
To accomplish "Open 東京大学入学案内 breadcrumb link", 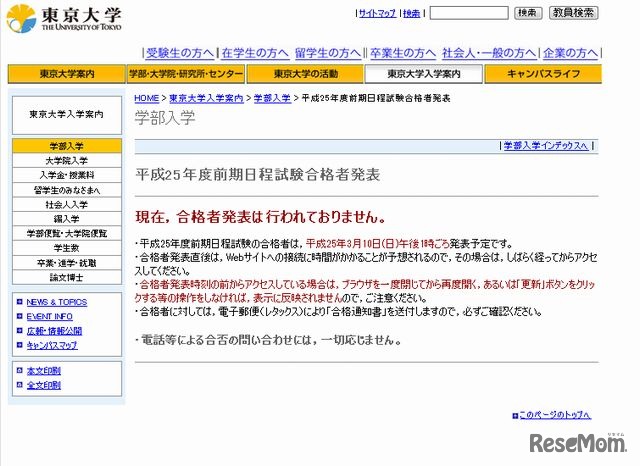I will (206, 98).
